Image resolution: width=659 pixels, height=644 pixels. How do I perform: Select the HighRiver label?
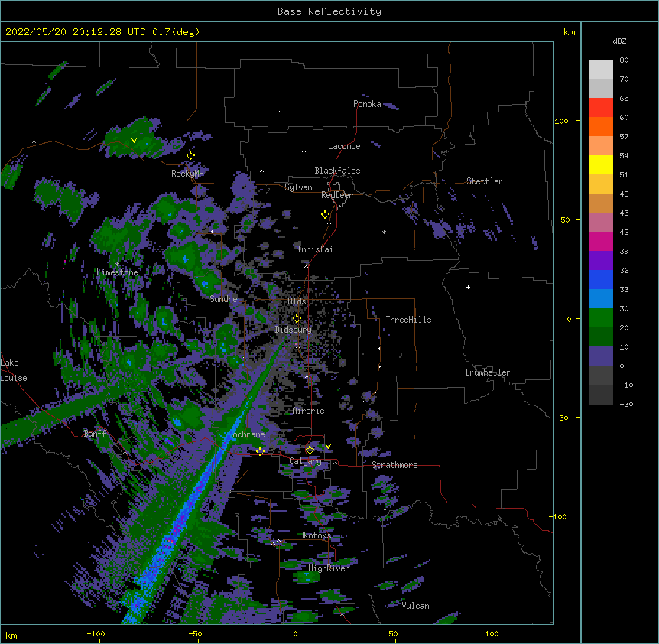click(329, 568)
